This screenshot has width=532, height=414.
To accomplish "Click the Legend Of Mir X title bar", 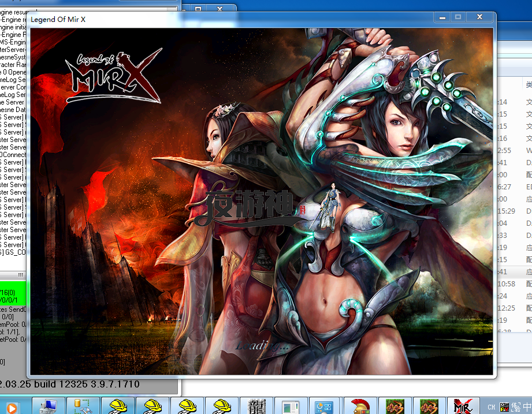I will [230, 19].
